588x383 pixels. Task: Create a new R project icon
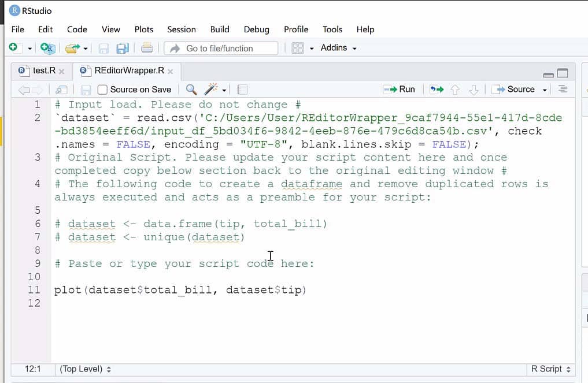pyautogui.click(x=47, y=48)
